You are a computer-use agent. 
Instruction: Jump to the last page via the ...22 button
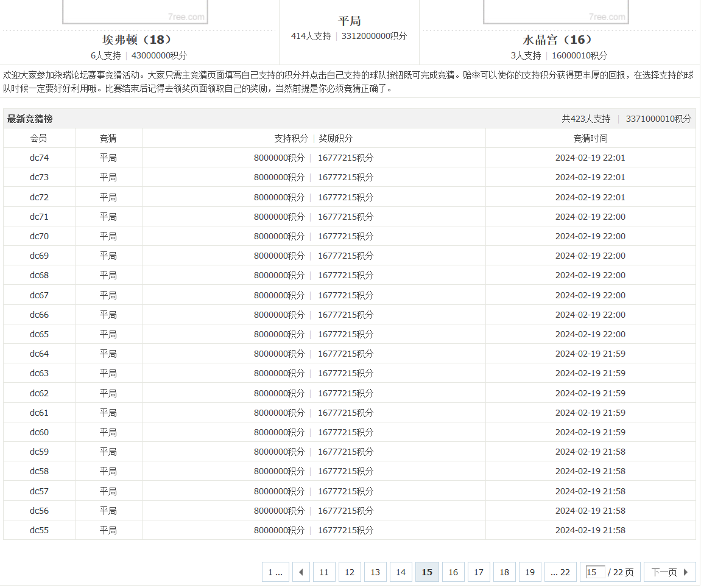pos(560,572)
